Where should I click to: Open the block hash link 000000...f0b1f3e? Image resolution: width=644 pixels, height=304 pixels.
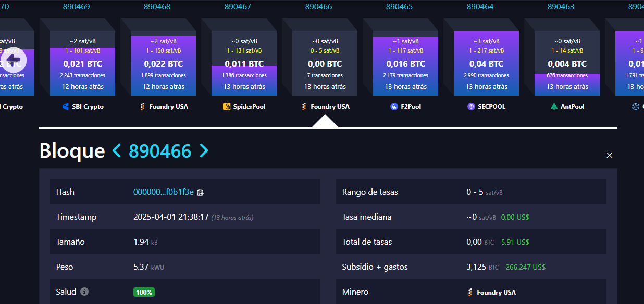pyautogui.click(x=163, y=192)
